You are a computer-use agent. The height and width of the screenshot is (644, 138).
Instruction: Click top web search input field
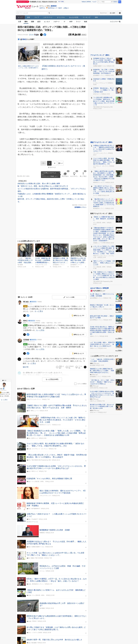point(104,2)
